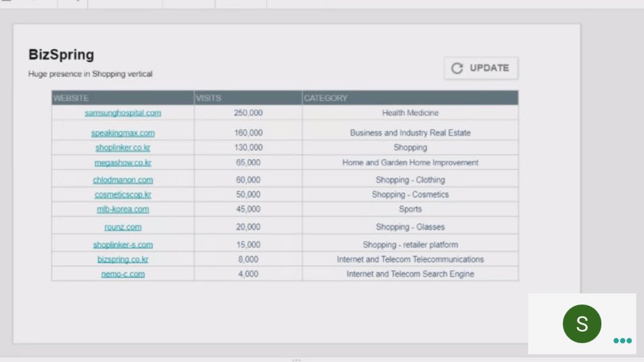The height and width of the screenshot is (362, 644).
Task: Sort by the VISITS column header
Action: pos(209,98)
